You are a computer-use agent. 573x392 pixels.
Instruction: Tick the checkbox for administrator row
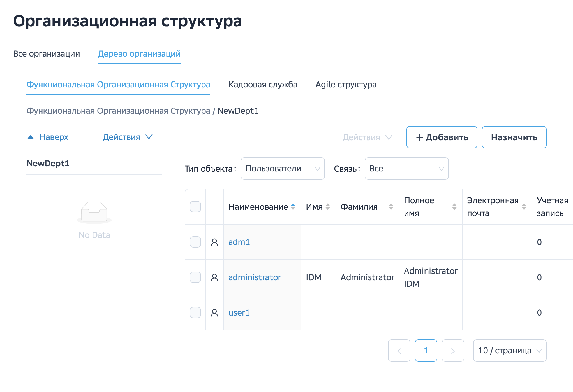[x=195, y=277]
